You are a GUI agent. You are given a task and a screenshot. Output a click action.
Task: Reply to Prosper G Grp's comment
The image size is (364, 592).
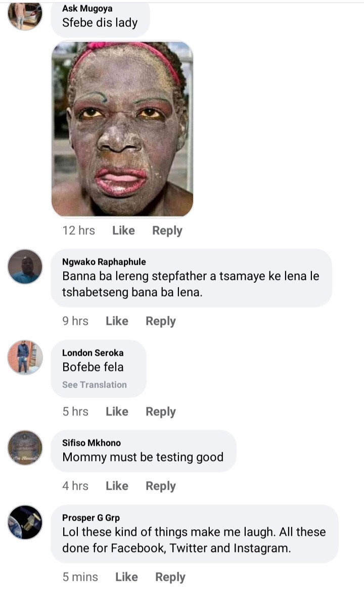point(170,577)
